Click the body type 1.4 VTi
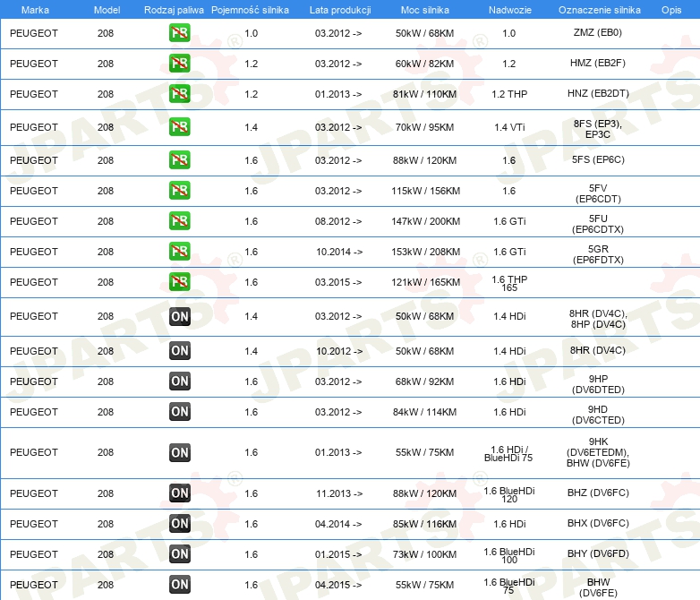 click(x=509, y=127)
